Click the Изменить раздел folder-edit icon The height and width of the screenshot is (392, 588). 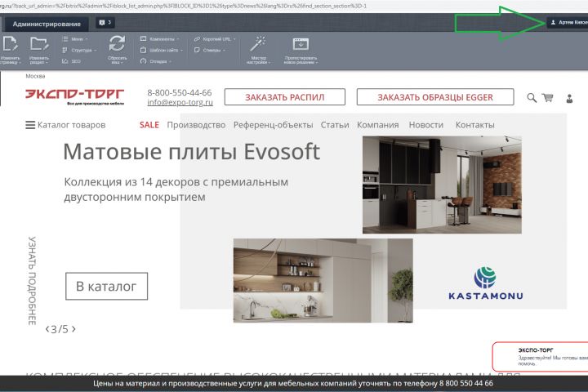pyautogui.click(x=39, y=44)
